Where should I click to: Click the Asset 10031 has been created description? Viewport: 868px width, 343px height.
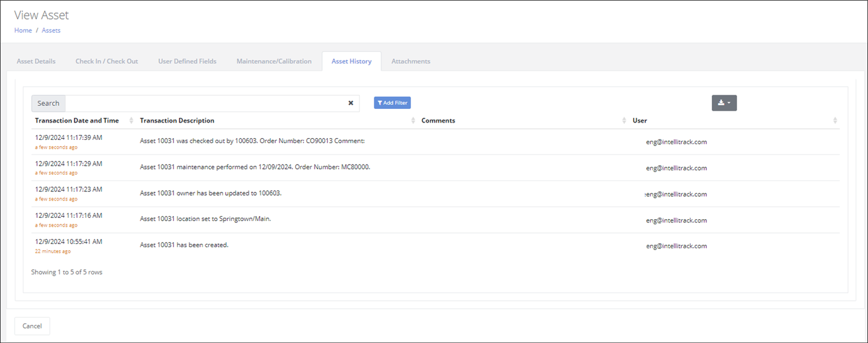click(184, 245)
